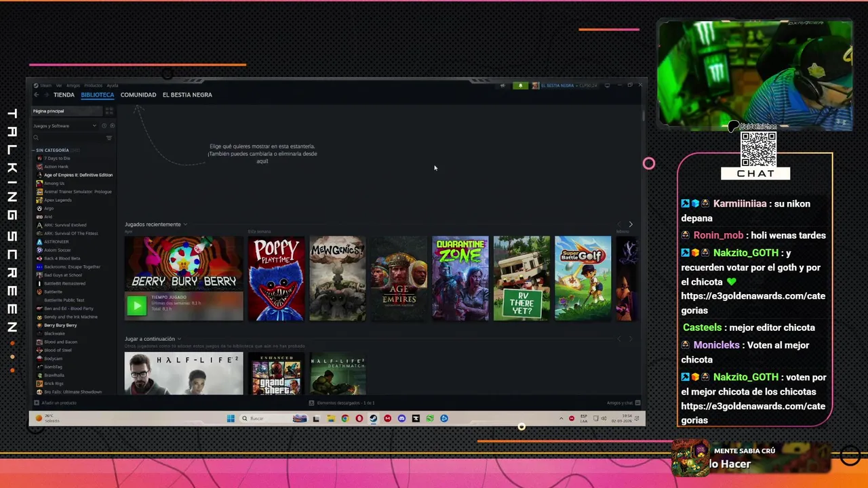Open the Super Battle Golf game cover
The image size is (868, 488).
tap(583, 278)
